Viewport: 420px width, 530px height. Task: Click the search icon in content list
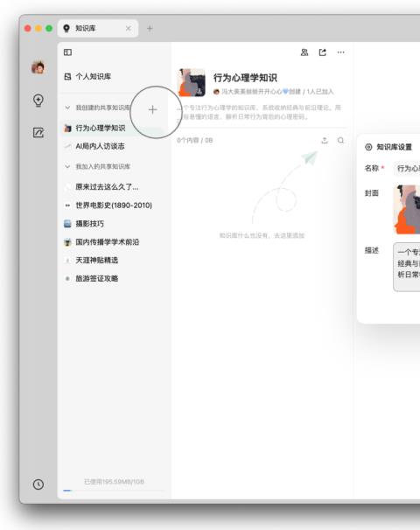[x=340, y=140]
